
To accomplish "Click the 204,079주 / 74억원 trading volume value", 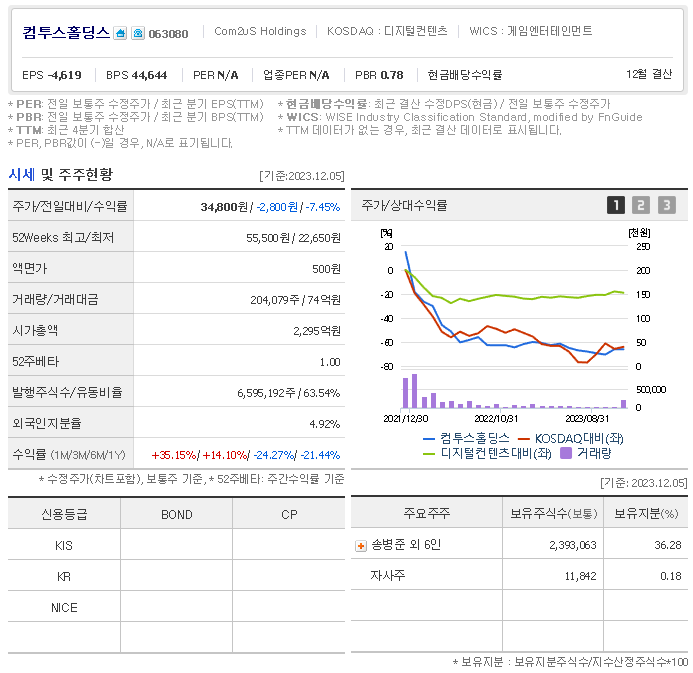I will (295, 300).
